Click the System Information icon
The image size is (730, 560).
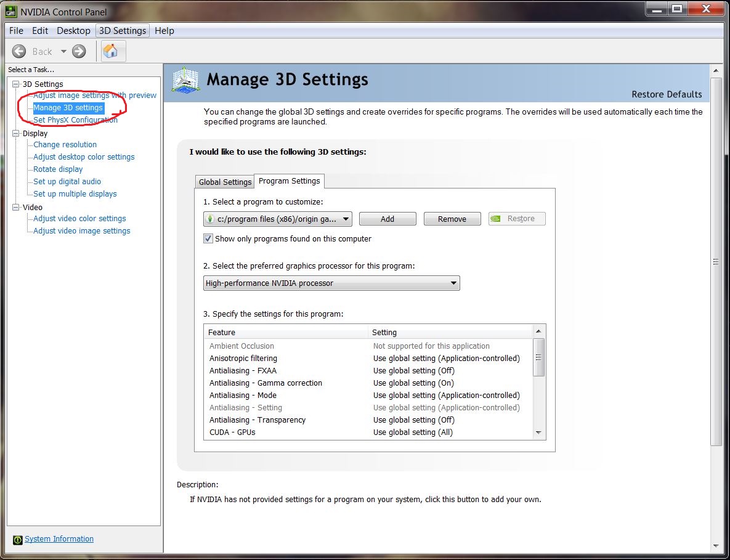(18, 540)
